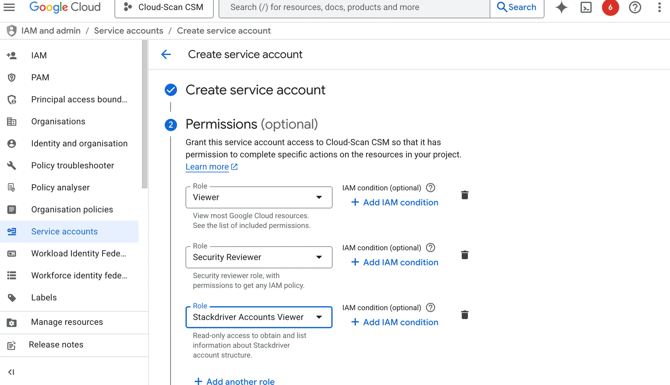670x385 pixels.
Task: Open Cloud-Scan CSM project selector
Action: point(164,7)
